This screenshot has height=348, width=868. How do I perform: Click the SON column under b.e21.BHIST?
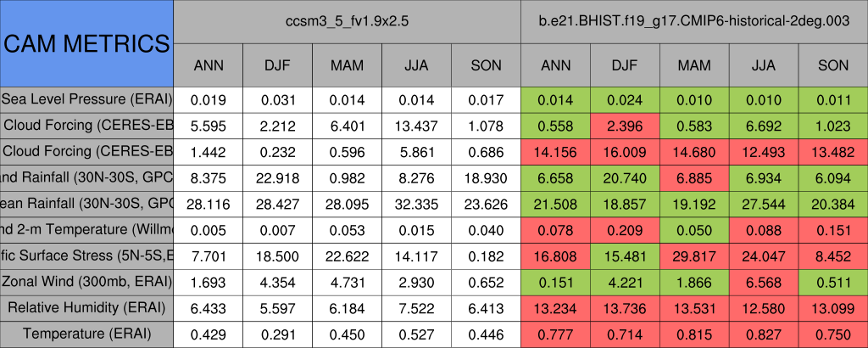833,65
